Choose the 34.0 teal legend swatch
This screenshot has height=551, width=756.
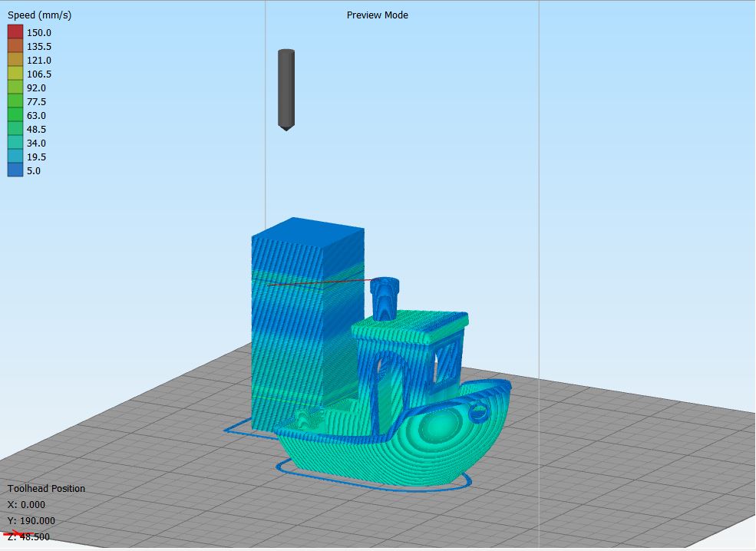click(x=15, y=143)
